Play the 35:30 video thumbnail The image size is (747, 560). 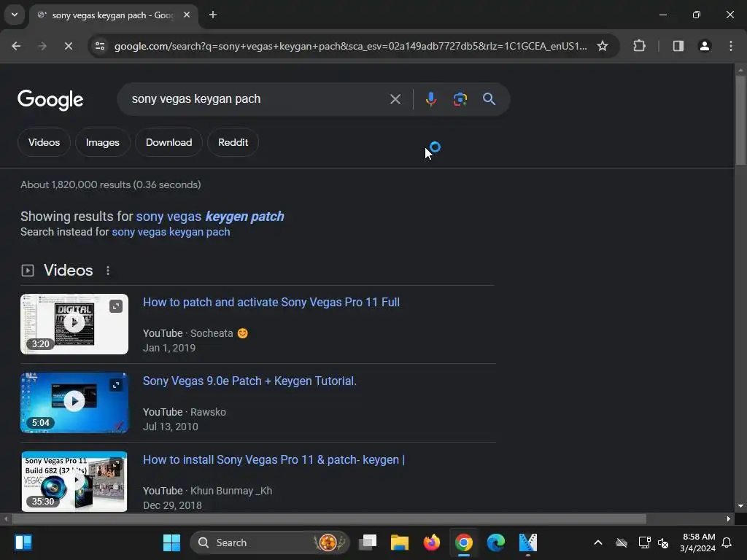(x=74, y=481)
